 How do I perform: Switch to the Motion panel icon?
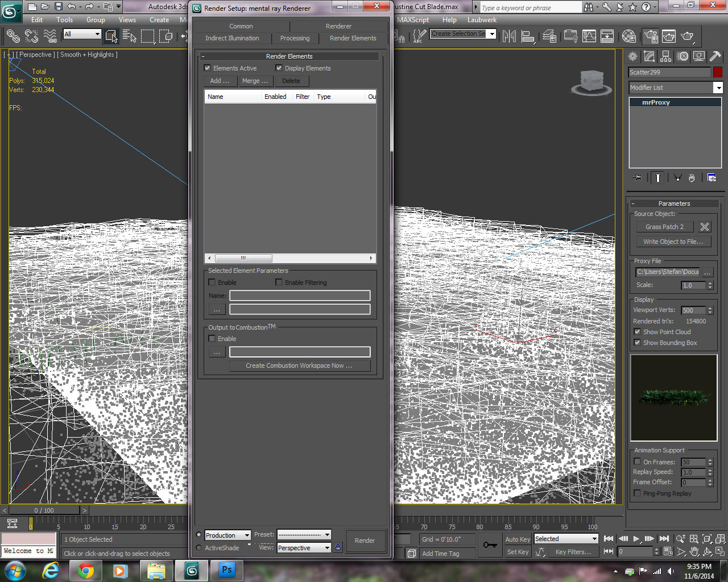[x=682, y=56]
